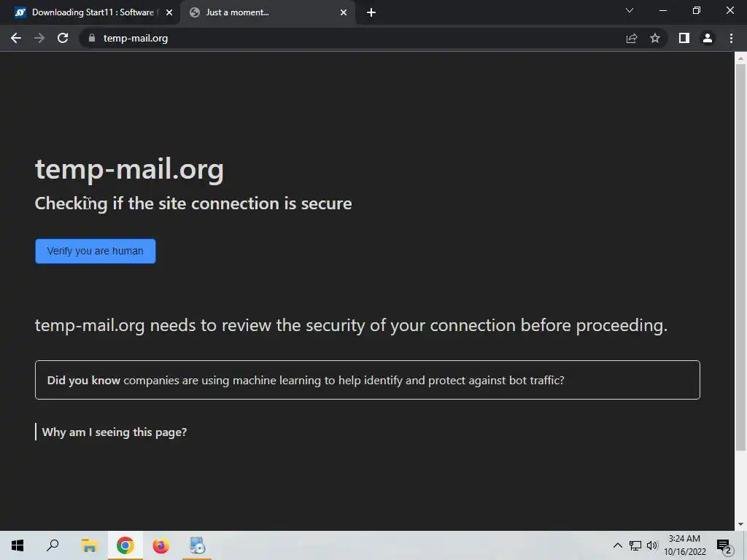The height and width of the screenshot is (560, 747).
Task: Click the address bar showing temp-mail.org
Action: coord(352,38)
